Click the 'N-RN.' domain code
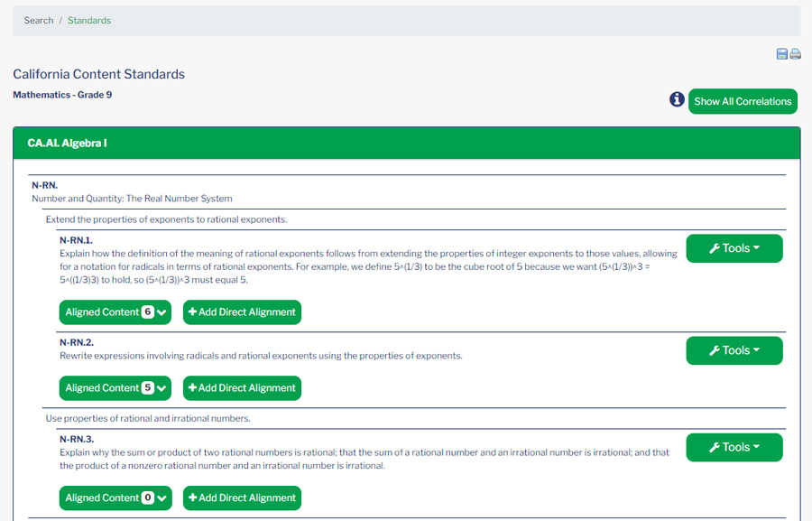 coord(45,185)
